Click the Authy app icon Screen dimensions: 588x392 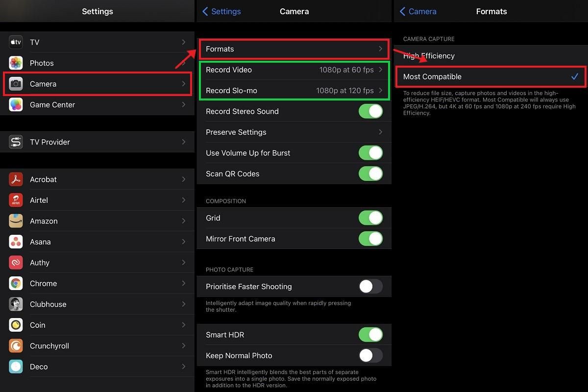(16, 263)
